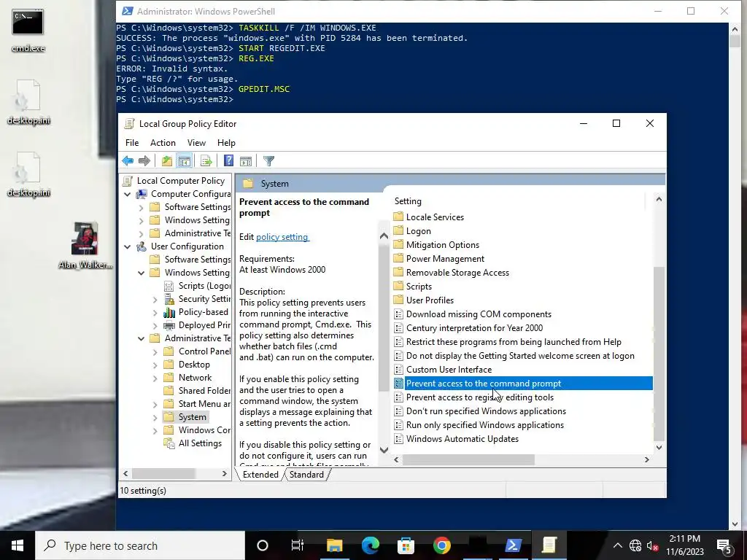Select Shared Folders tree item

tap(204, 391)
